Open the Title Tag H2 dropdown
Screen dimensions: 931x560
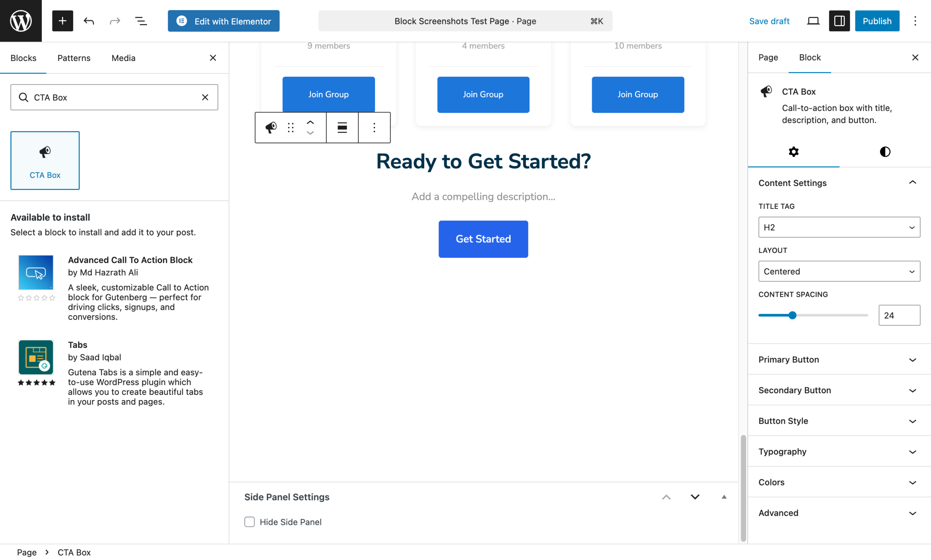tap(839, 227)
